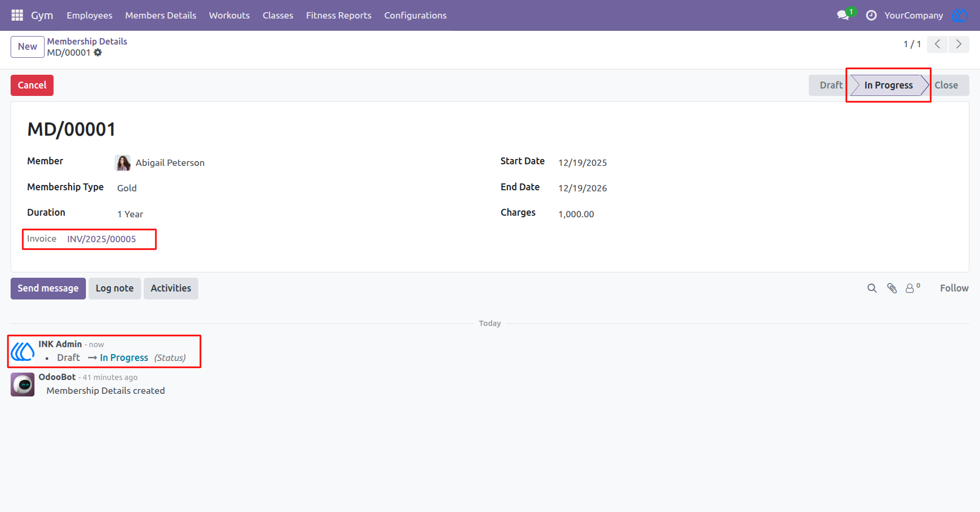Click the Log note button
980x512 pixels.
(115, 288)
